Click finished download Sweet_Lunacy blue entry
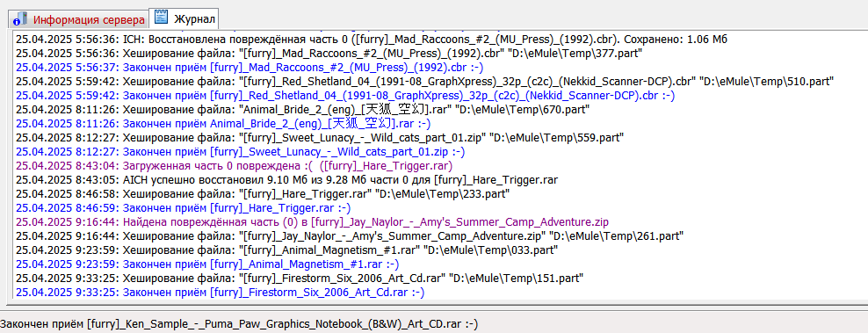This screenshot has height=333, width=868. 240,152
